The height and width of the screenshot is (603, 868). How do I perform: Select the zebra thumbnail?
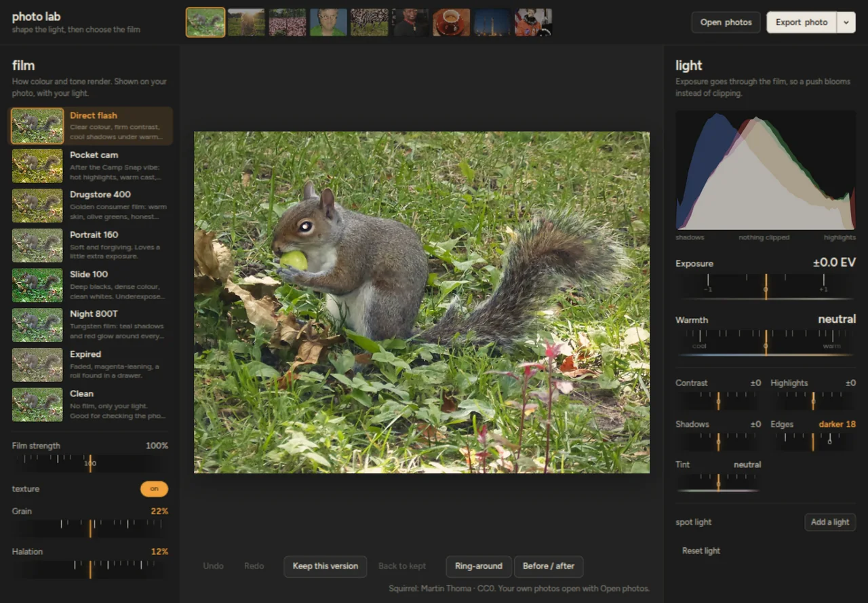coord(370,22)
